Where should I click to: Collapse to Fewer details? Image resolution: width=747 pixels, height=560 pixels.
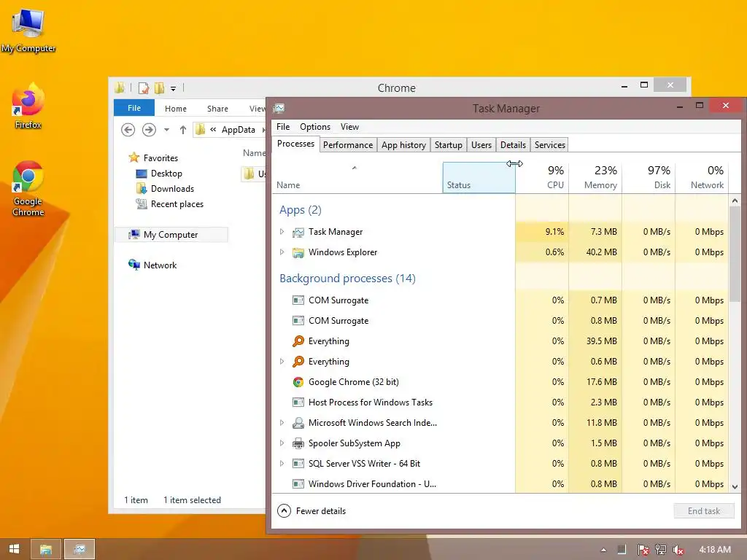coord(311,511)
